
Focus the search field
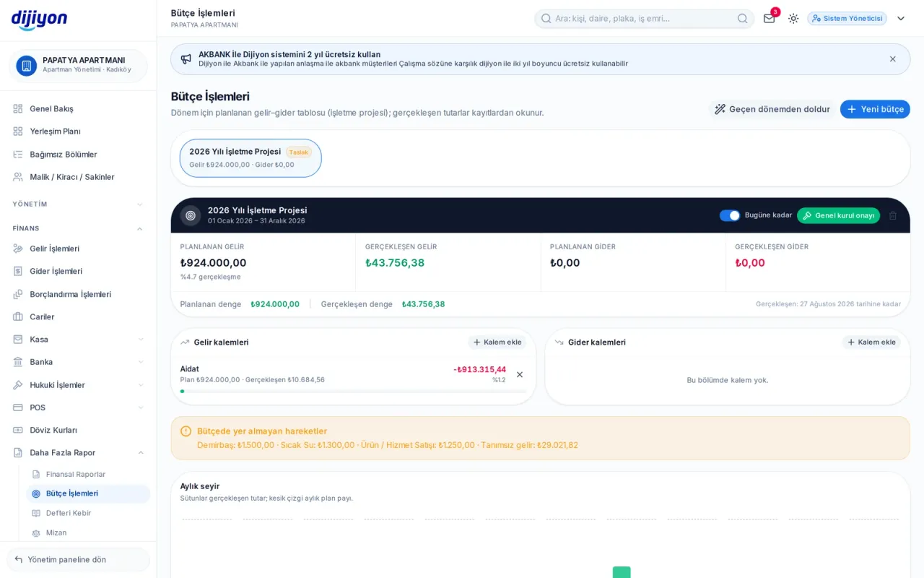[644, 19]
